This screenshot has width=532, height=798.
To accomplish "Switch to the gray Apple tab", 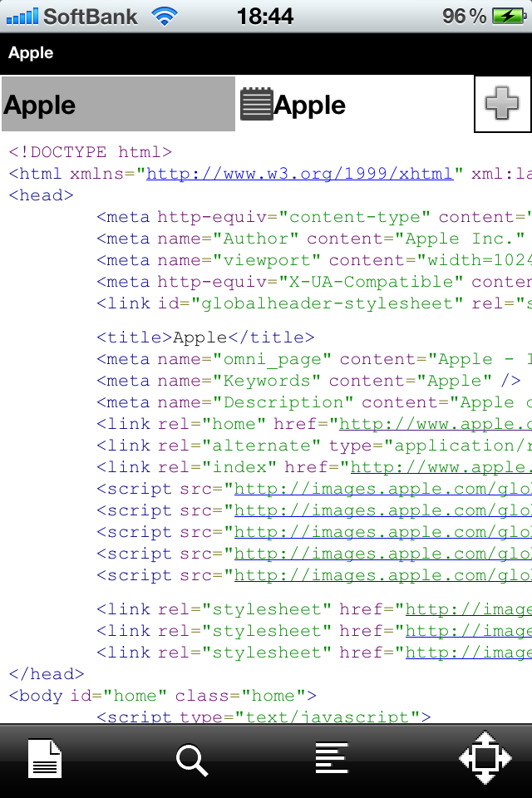I will (119, 105).
